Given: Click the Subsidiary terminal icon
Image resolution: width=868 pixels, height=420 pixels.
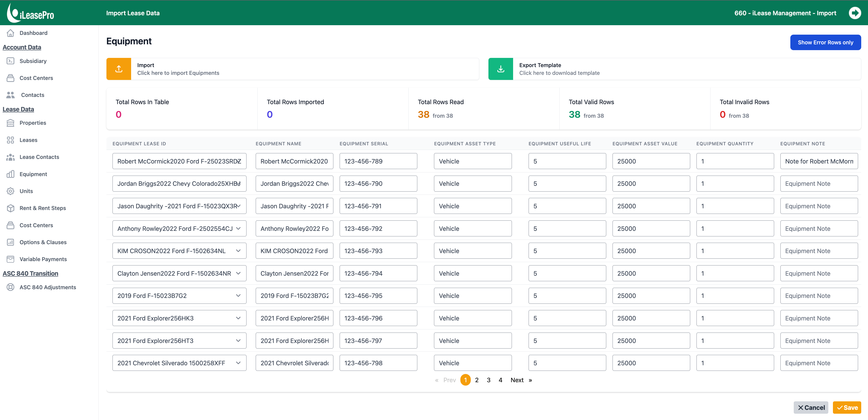Looking at the screenshot, I should click(10, 61).
